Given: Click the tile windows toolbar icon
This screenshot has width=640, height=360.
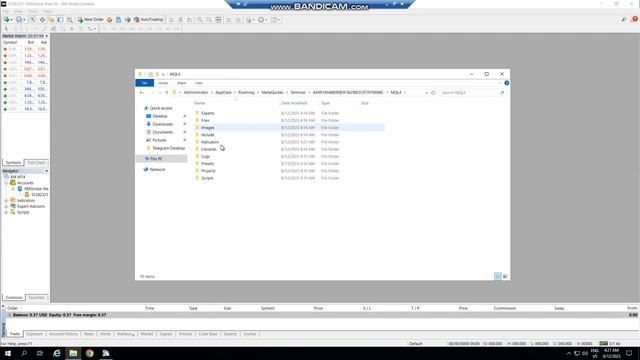Looking at the screenshot, I should pyautogui.click(x=218, y=20).
